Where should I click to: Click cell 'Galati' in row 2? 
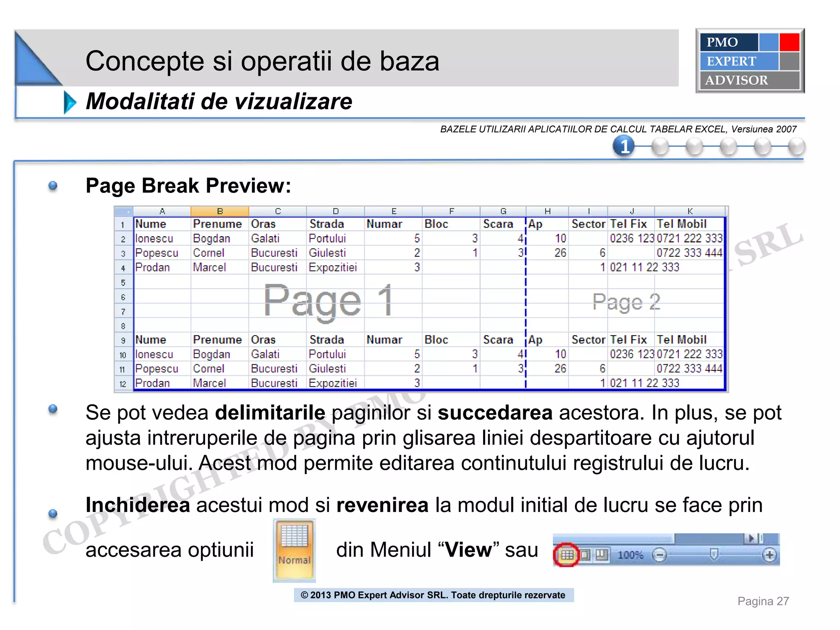pos(278,239)
